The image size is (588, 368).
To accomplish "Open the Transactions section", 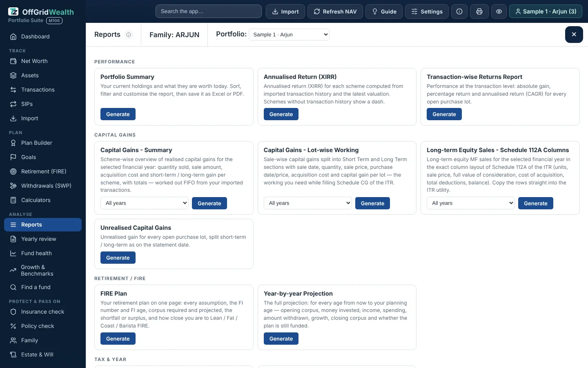I will click(x=43, y=90).
